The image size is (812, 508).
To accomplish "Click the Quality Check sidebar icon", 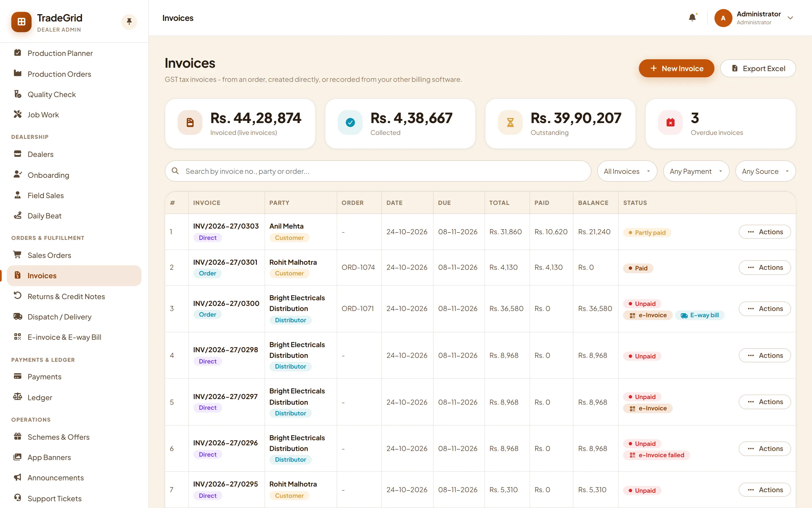I will (18, 94).
